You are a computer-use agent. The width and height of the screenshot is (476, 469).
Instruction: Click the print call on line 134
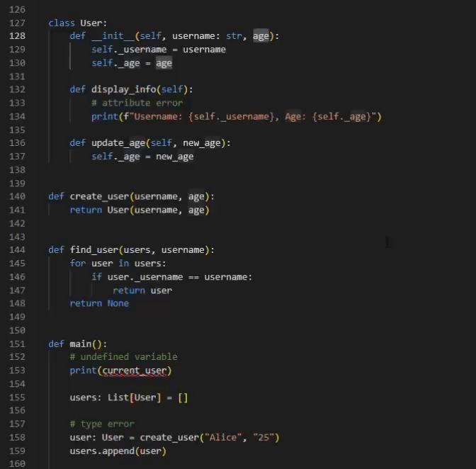(104, 117)
